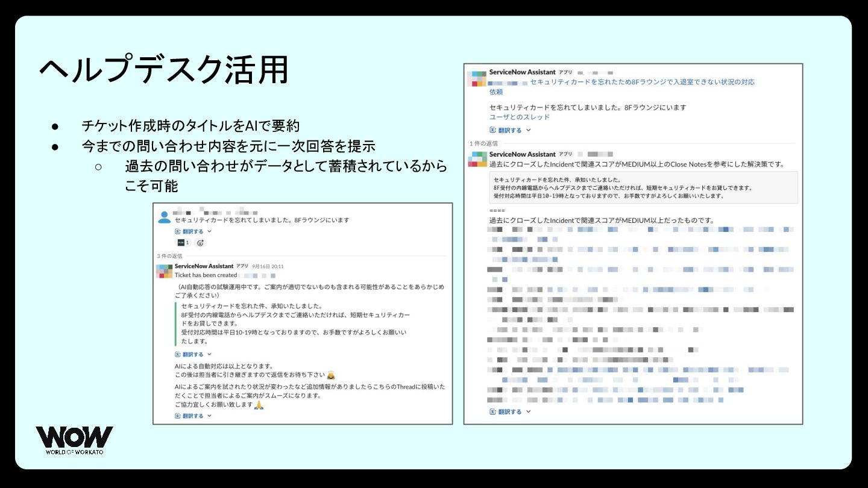Click text 過去にクローズしたIncidentで関連スコアがMEDIUM以上だったものです
Image resolution: width=868 pixels, height=488 pixels.
point(602,221)
